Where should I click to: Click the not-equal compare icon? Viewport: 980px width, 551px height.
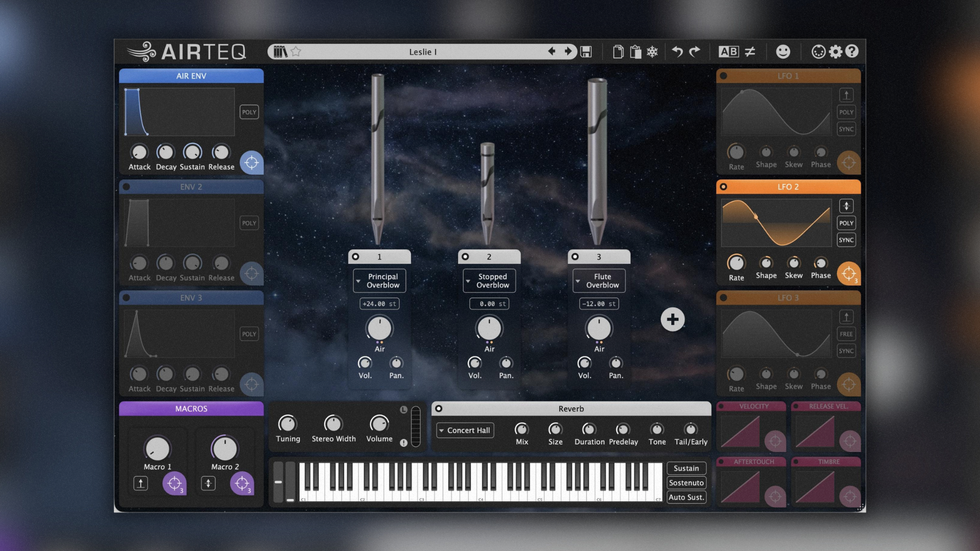click(x=750, y=52)
